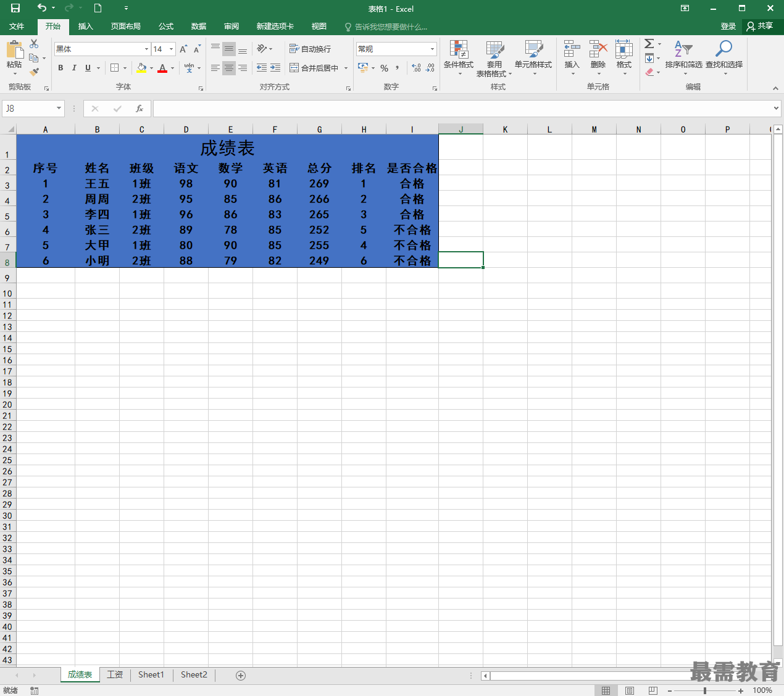Toggle align text right
The image size is (784, 696).
243,68
